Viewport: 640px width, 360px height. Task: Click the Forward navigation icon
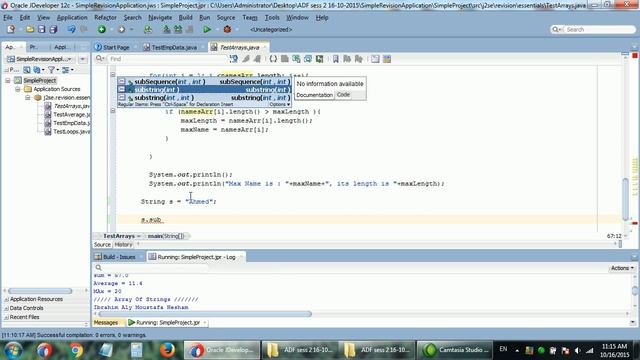(x=121, y=29)
